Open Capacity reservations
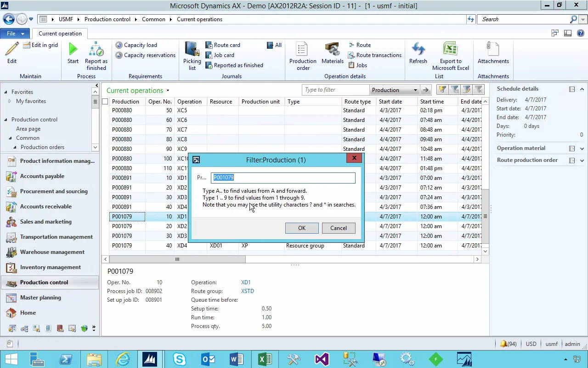The height and width of the screenshot is (368, 588). pyautogui.click(x=146, y=55)
